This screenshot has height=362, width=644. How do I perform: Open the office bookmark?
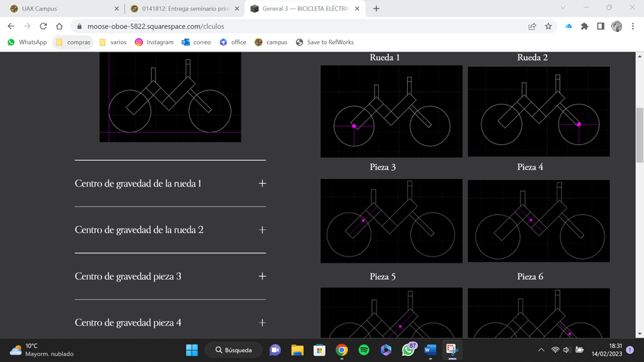233,42
